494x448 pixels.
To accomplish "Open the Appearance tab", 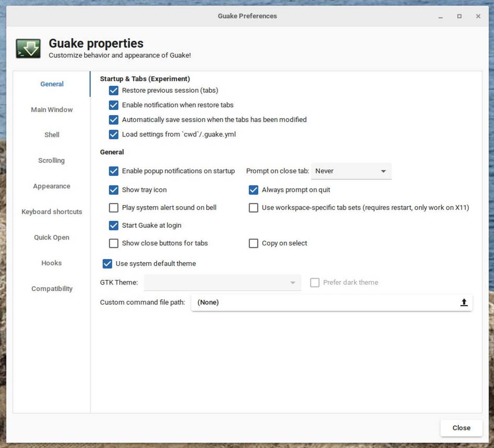I will (x=52, y=186).
